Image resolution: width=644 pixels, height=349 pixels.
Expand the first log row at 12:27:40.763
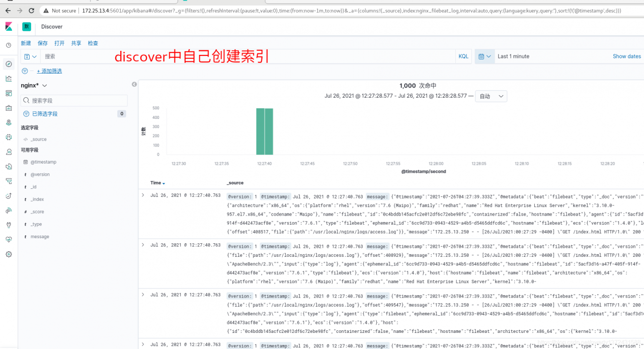(143, 195)
